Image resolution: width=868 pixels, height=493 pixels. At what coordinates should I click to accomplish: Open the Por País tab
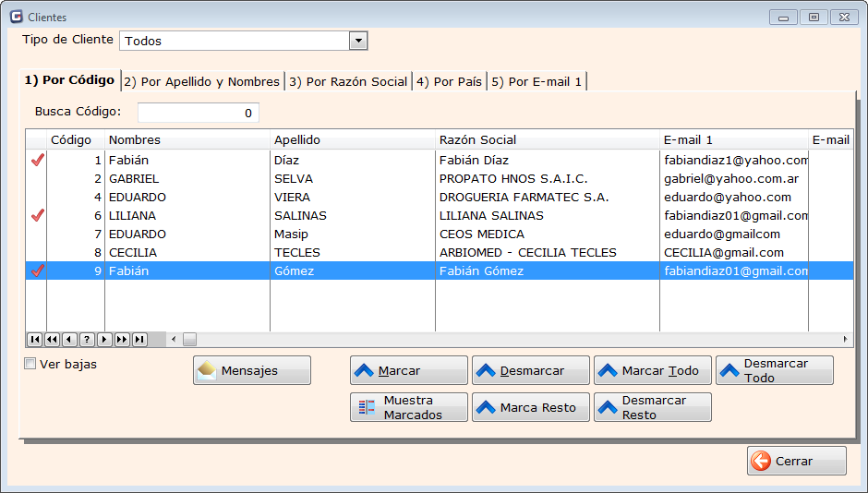[449, 81]
